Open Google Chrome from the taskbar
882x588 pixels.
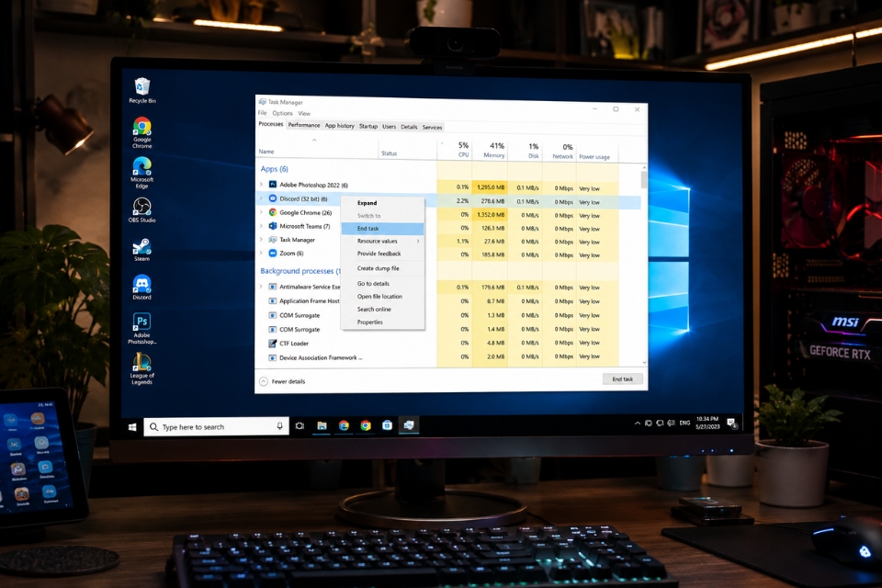pyautogui.click(x=366, y=426)
